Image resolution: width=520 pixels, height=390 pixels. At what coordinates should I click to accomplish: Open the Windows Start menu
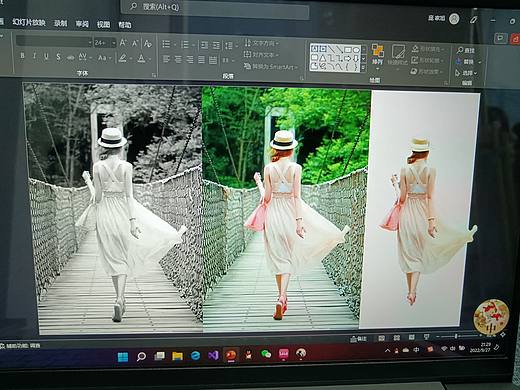pos(123,357)
